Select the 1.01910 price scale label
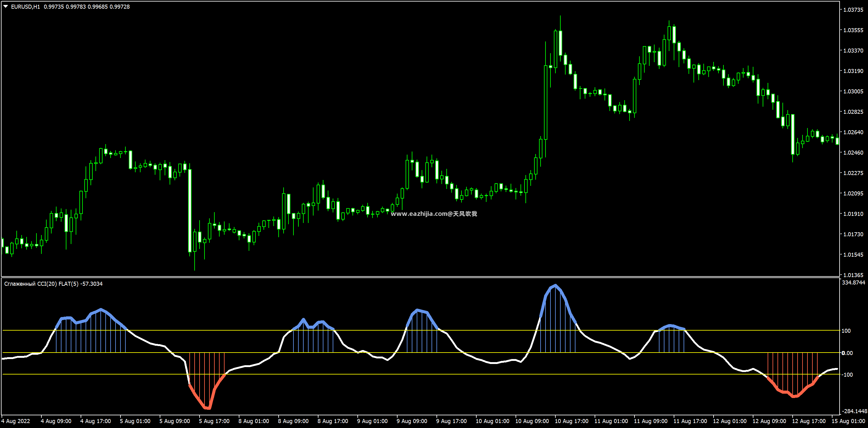Viewport: 868px width, 428px height. point(853,214)
